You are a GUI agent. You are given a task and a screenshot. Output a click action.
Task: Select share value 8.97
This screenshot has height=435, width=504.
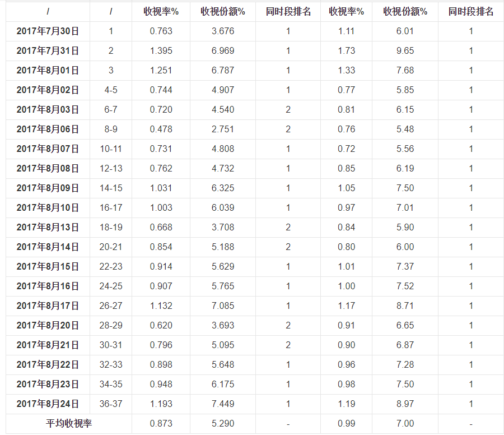405,404
